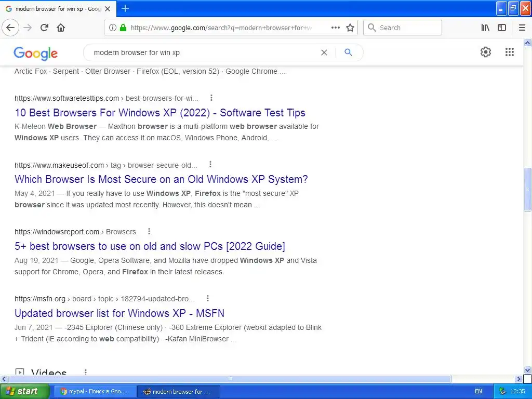Open options for windowsreport.com result
Viewport: 532px width, 399px height.
click(x=149, y=231)
